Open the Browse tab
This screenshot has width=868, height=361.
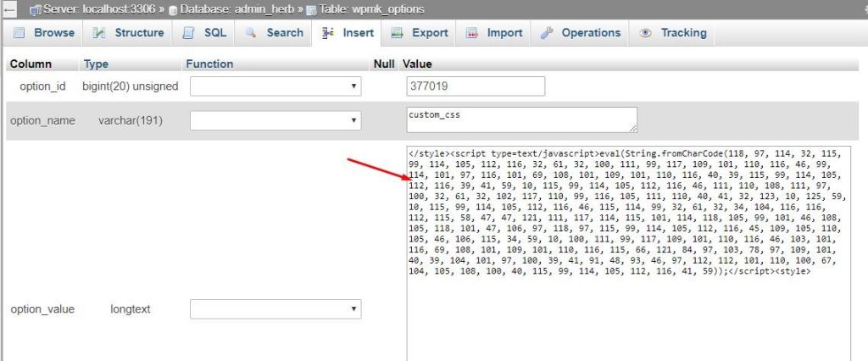point(43,33)
